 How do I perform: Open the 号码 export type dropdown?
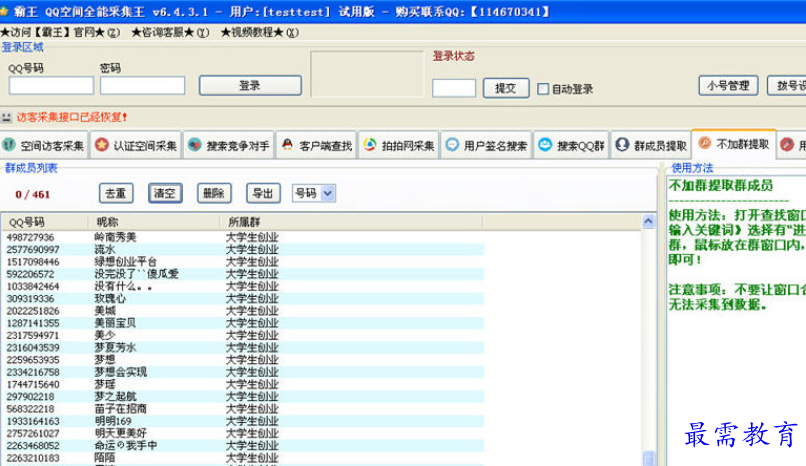pyautogui.click(x=327, y=193)
